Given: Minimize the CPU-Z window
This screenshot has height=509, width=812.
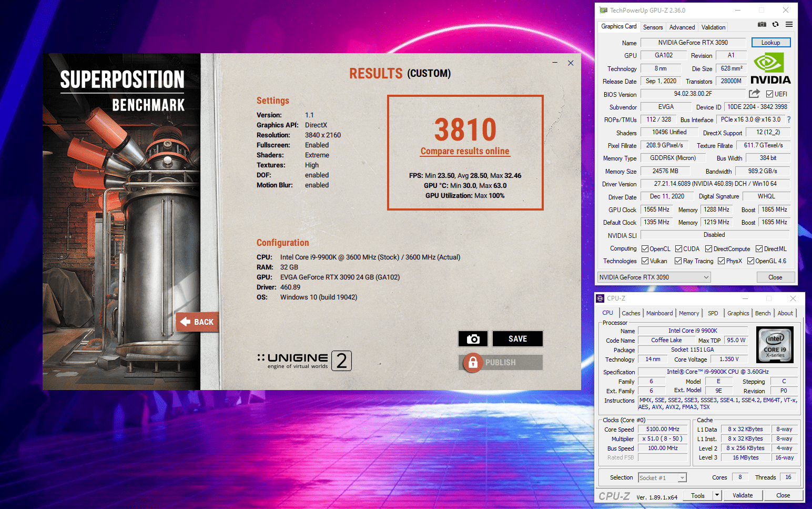Looking at the screenshot, I should [745, 298].
